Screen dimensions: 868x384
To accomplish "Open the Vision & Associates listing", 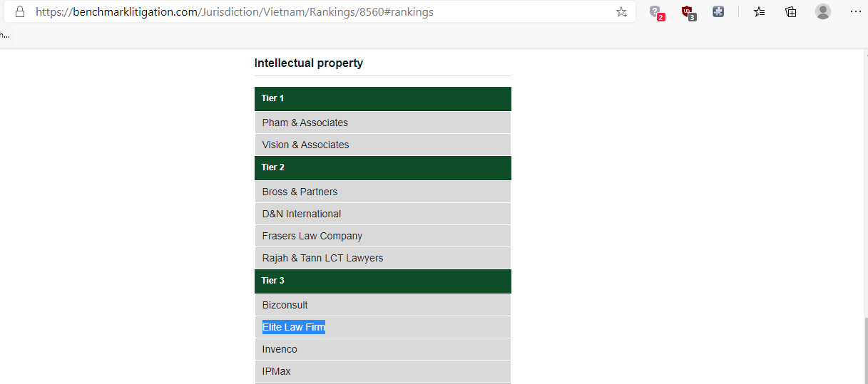I will click(x=305, y=145).
